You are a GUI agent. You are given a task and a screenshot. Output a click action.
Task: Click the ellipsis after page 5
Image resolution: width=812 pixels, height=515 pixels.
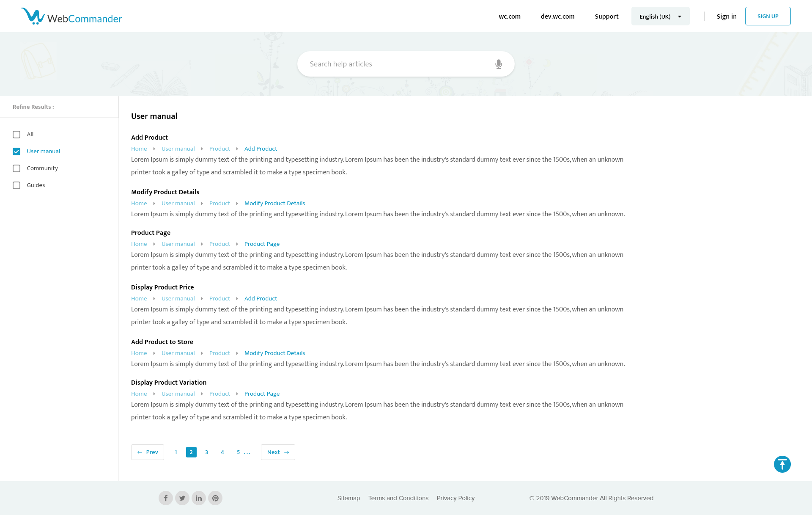(247, 452)
